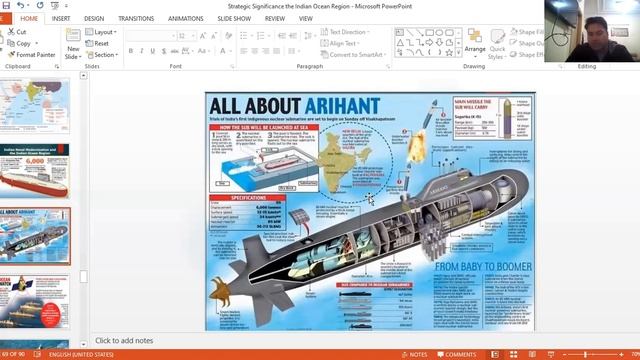Click the Undo arrow icon

(x=20, y=5)
